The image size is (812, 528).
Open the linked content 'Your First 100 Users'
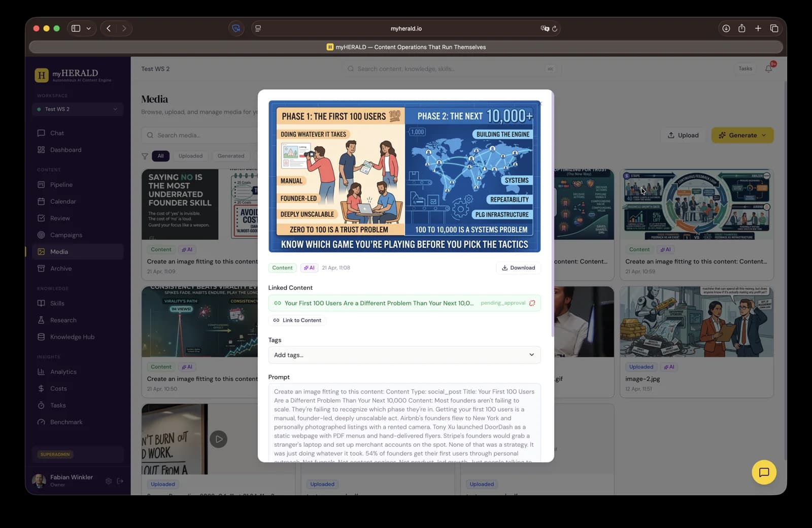click(379, 303)
